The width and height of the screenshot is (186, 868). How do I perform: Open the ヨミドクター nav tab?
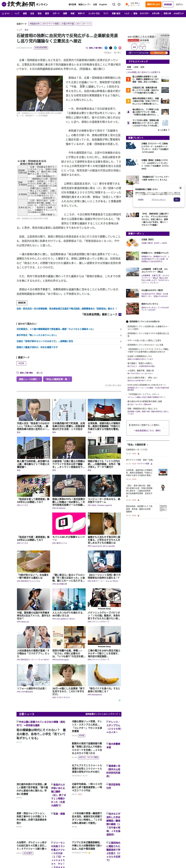[x=144, y=13]
